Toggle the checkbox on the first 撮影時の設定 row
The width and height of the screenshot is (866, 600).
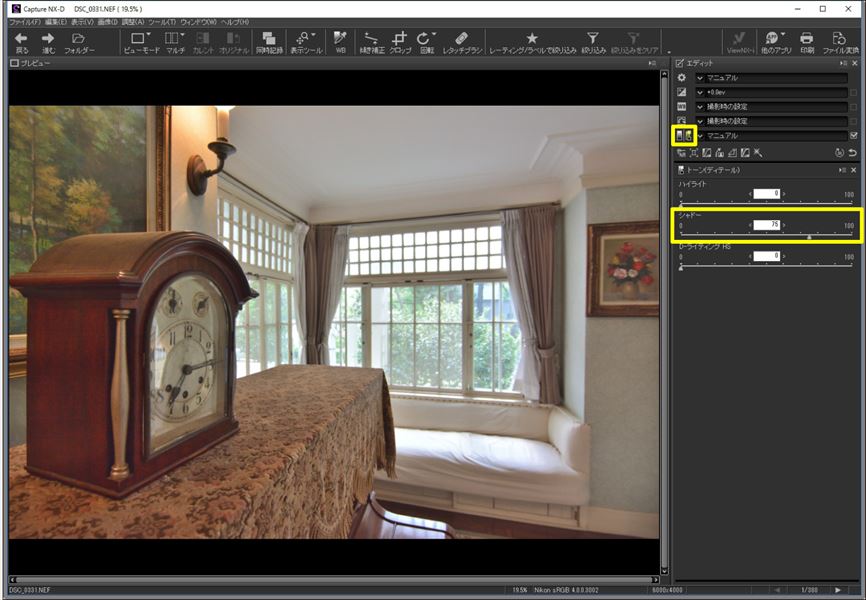point(854,107)
